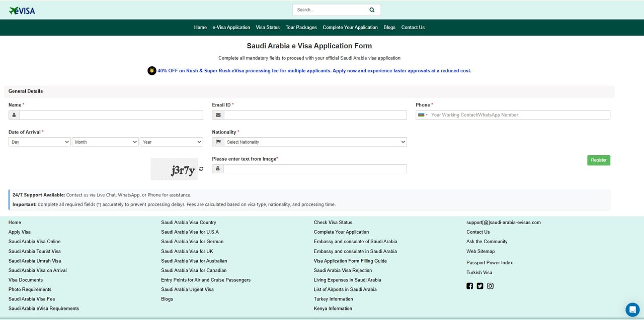
Task: Open the Facebook social icon
Action: click(470, 286)
